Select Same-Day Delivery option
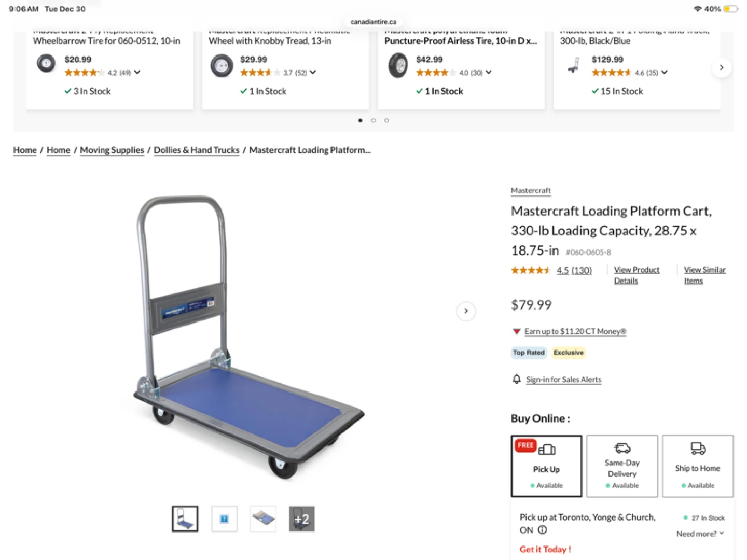 pos(622,466)
